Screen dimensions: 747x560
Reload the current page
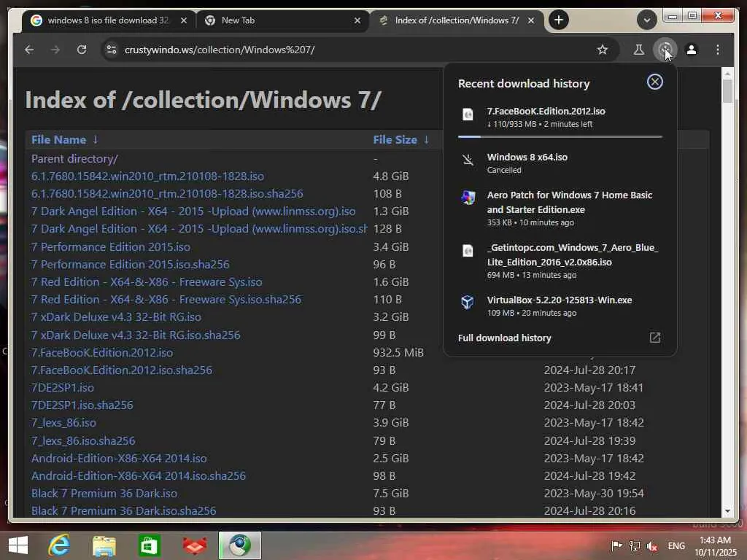tap(82, 50)
